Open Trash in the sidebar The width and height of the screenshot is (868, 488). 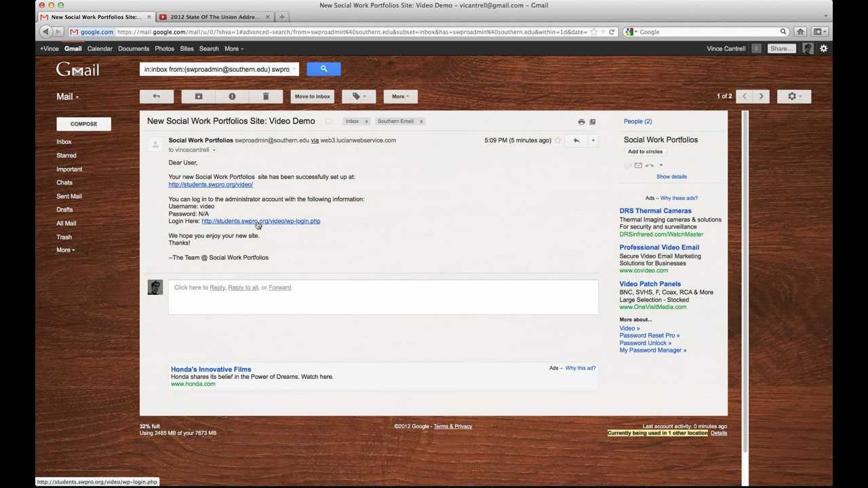point(64,237)
